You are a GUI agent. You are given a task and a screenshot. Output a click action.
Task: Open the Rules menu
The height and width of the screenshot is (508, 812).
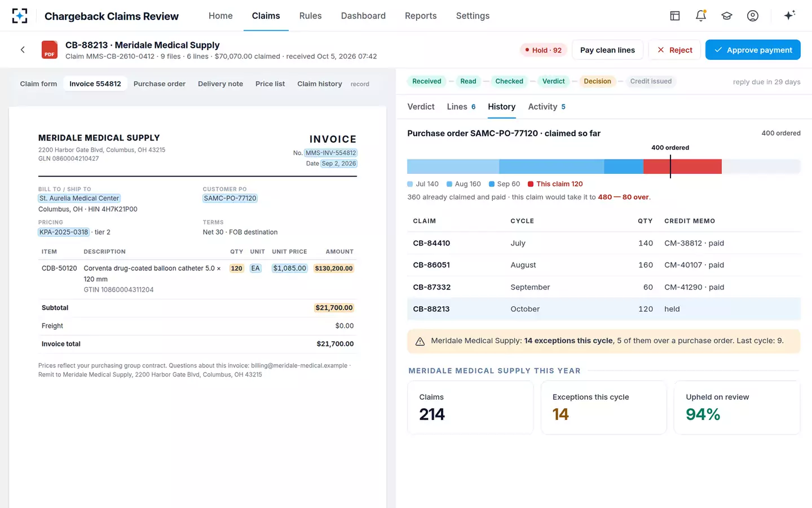click(x=310, y=16)
